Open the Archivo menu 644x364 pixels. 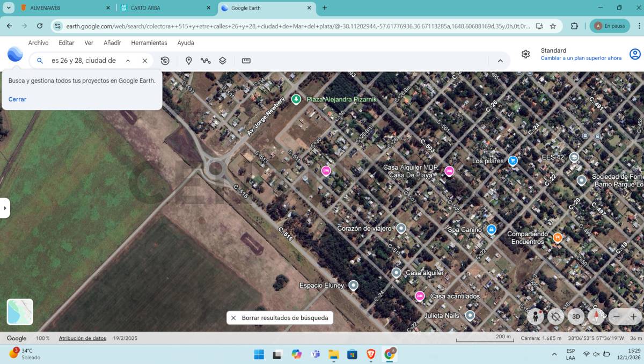(38, 43)
